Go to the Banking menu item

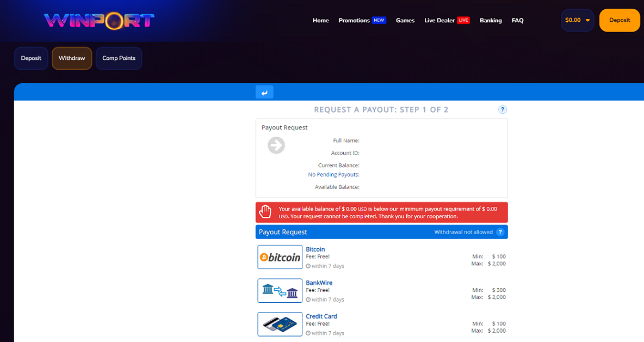[x=491, y=20]
